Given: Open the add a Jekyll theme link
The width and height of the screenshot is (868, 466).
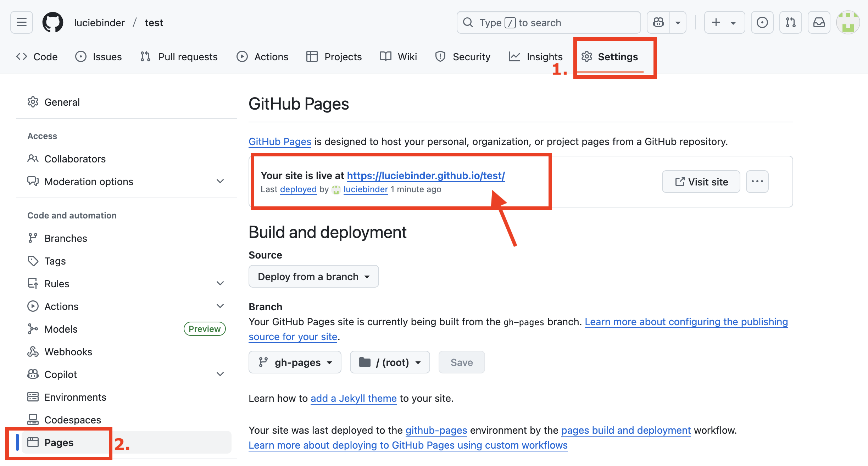Looking at the screenshot, I should tap(353, 398).
